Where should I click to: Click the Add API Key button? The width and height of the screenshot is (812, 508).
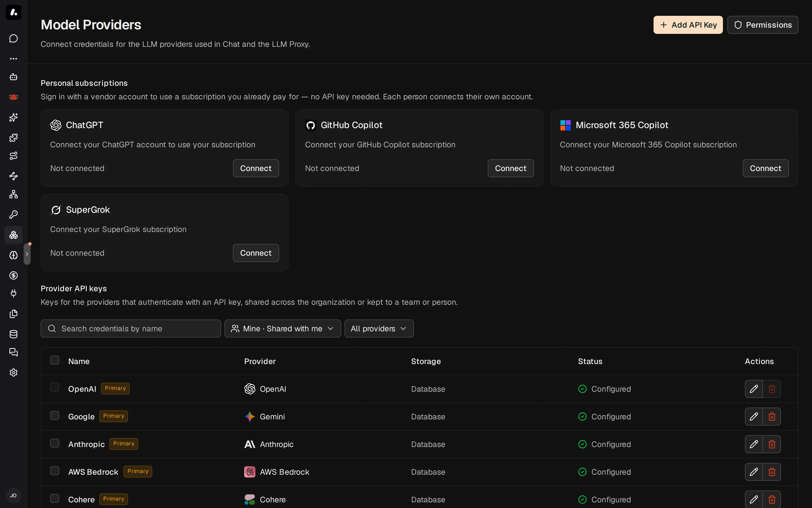tap(688, 25)
